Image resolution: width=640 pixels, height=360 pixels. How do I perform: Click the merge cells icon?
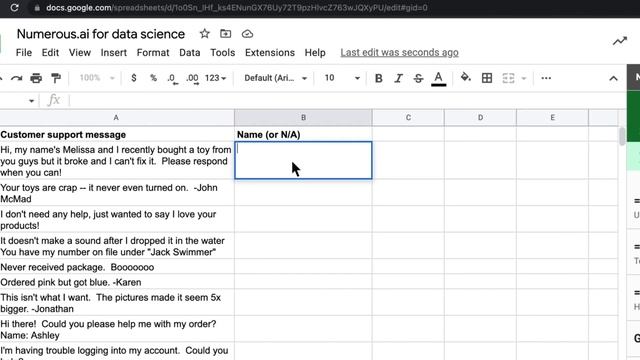(x=508, y=78)
